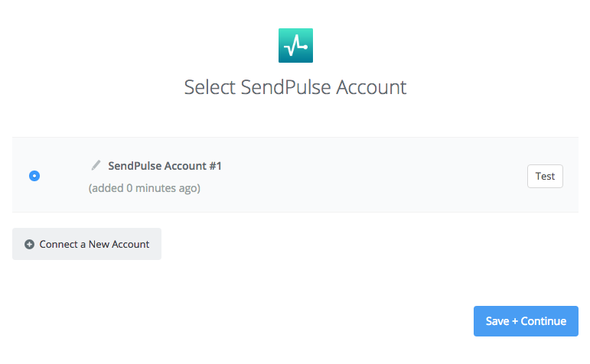This screenshot has height=364, width=590.
Task: Edit the account name via pencil icon
Action: [x=96, y=165]
